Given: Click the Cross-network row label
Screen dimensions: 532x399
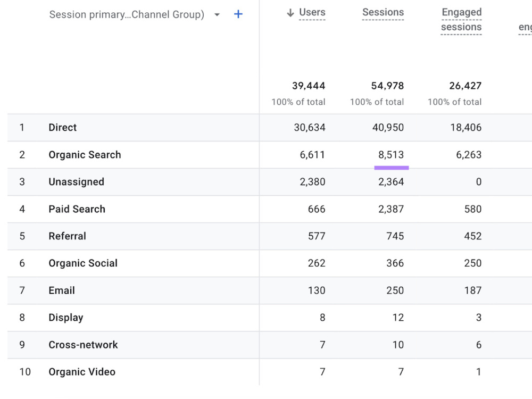Looking at the screenshot, I should click(x=83, y=345).
